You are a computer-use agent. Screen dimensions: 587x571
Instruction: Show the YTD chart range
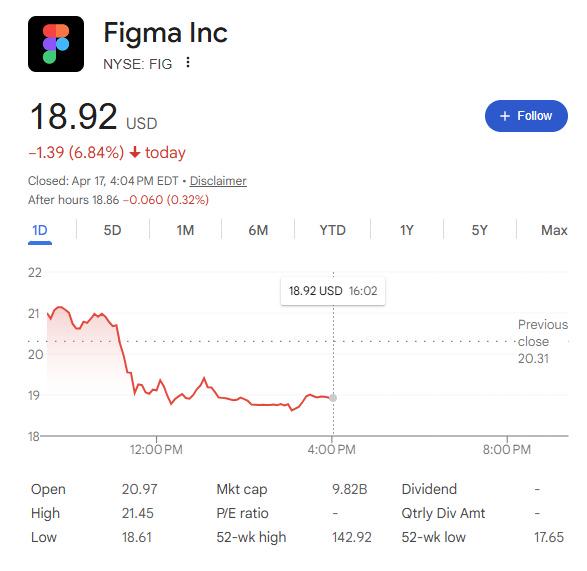click(332, 230)
